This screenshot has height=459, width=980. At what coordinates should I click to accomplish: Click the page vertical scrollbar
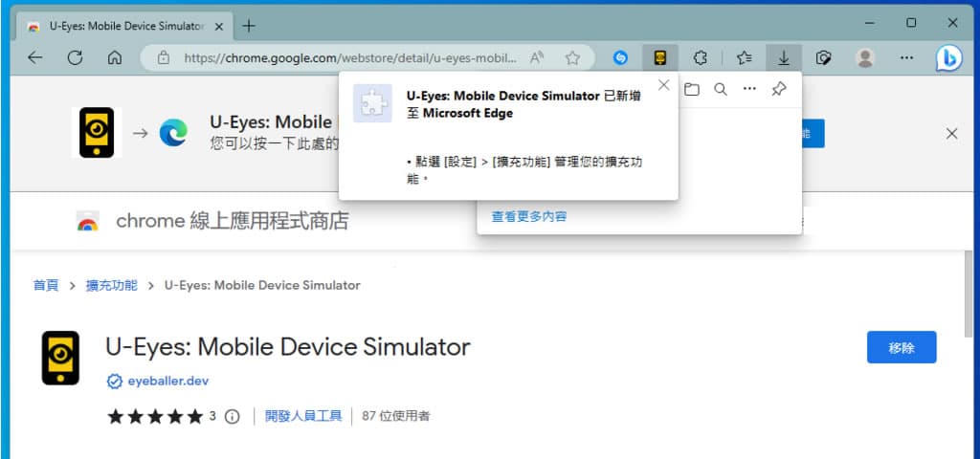coord(969,295)
